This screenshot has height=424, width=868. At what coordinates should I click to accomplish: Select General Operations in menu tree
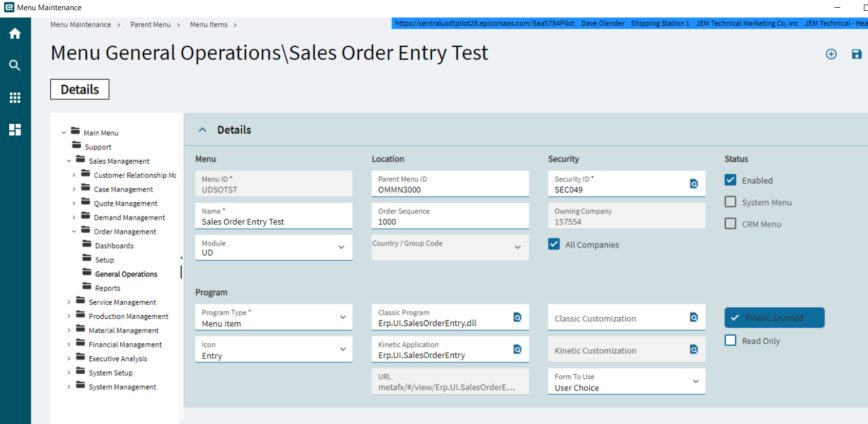[126, 274]
